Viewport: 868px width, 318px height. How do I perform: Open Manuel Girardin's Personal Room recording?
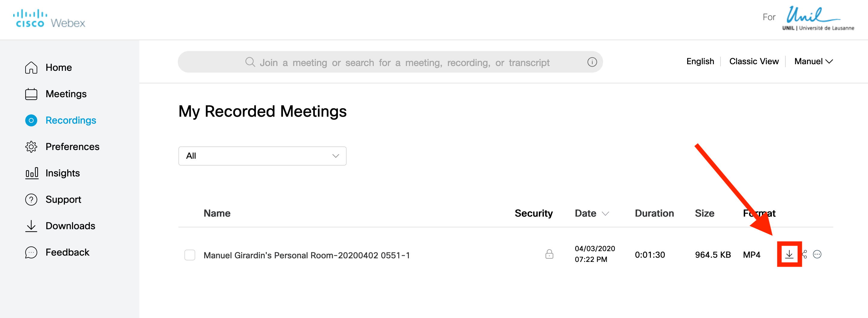click(x=306, y=255)
